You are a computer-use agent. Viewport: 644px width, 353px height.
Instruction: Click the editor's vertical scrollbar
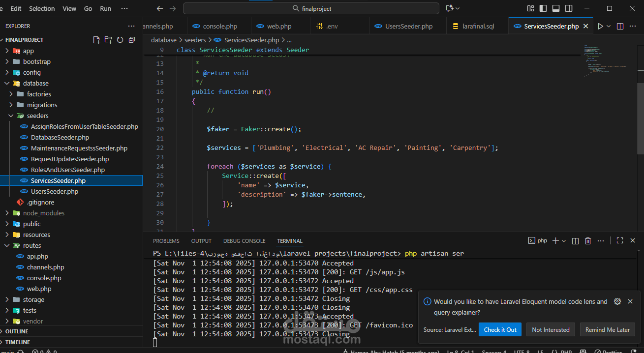pyautogui.click(x=640, y=118)
